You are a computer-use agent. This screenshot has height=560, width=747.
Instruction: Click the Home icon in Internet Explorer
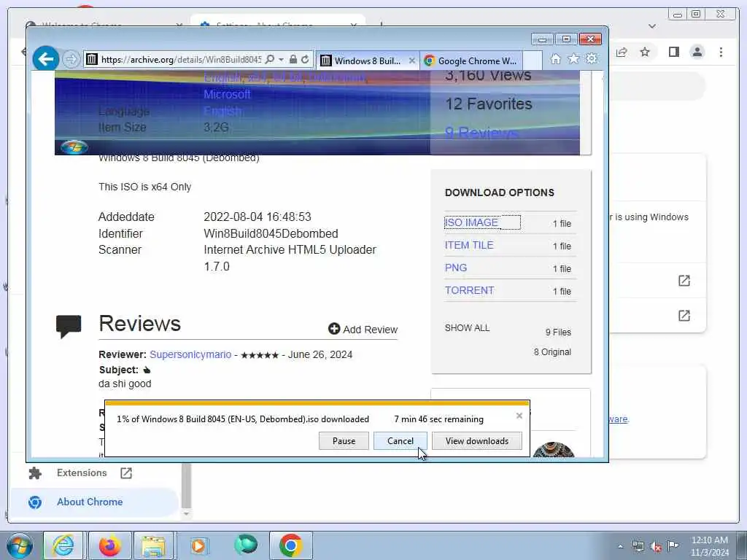click(x=555, y=59)
